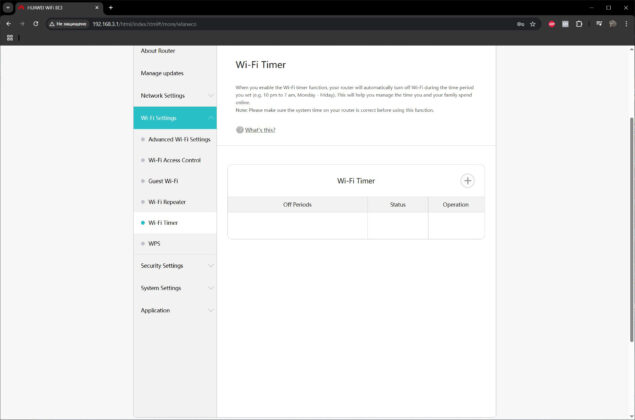The height and width of the screenshot is (420, 635).
Task: Add a new Wi-Fi Timer with plus icon
Action: [467, 181]
